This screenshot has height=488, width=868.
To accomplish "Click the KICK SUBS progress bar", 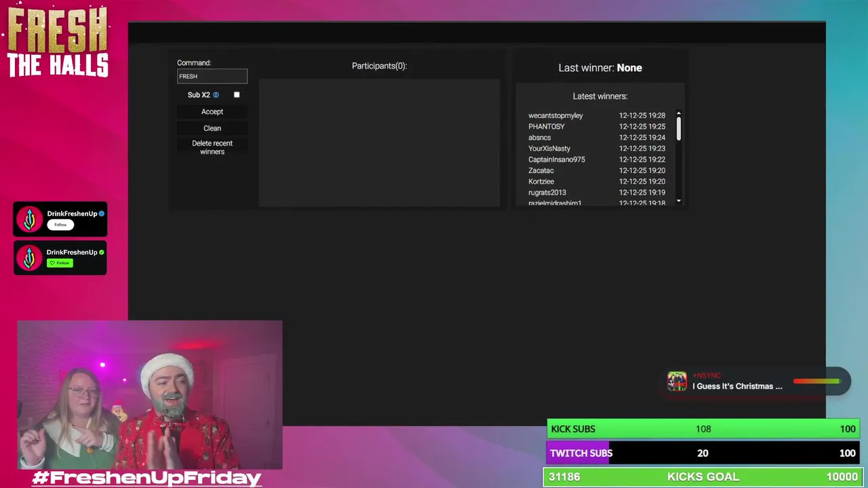I will click(703, 429).
